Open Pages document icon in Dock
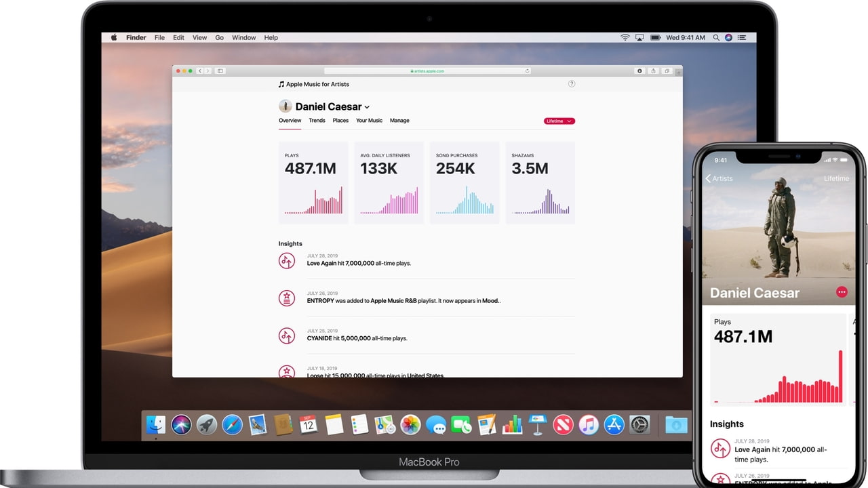This screenshot has width=868, height=488. (x=487, y=424)
